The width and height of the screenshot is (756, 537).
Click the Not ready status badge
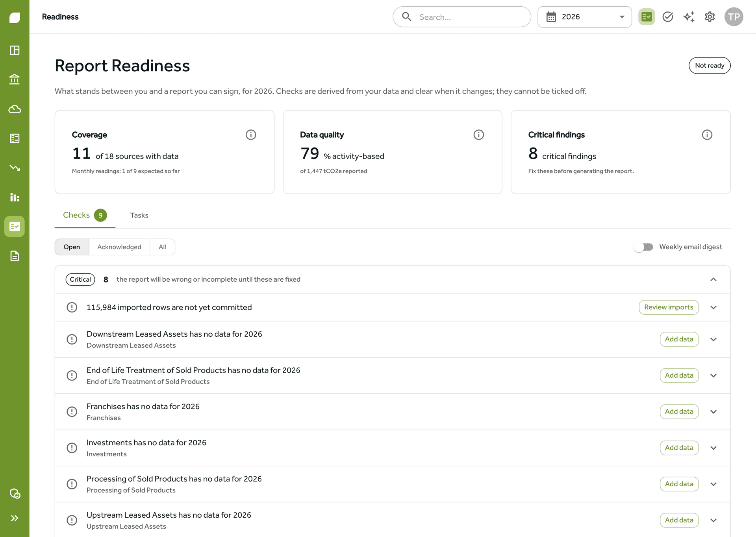pos(710,66)
